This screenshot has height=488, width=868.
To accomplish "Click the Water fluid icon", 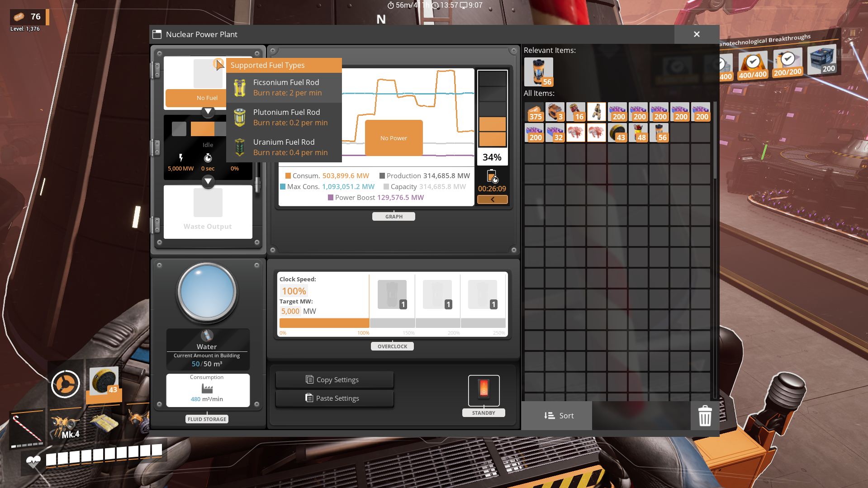I will [x=207, y=336].
